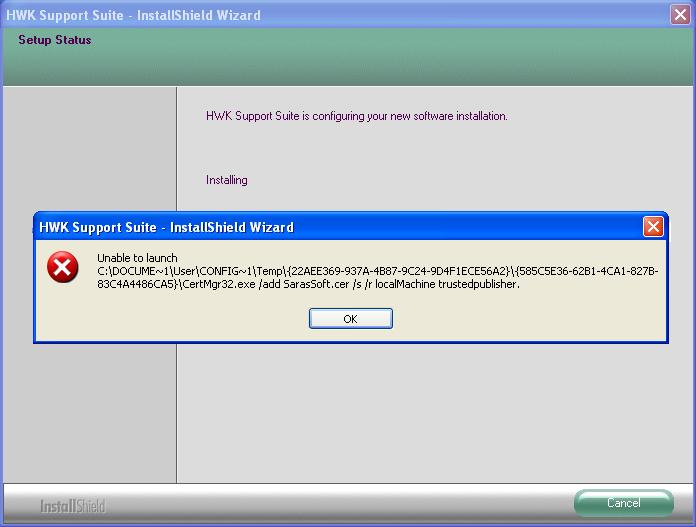Close the error dialog with X
The width and height of the screenshot is (696, 527).
653,227
